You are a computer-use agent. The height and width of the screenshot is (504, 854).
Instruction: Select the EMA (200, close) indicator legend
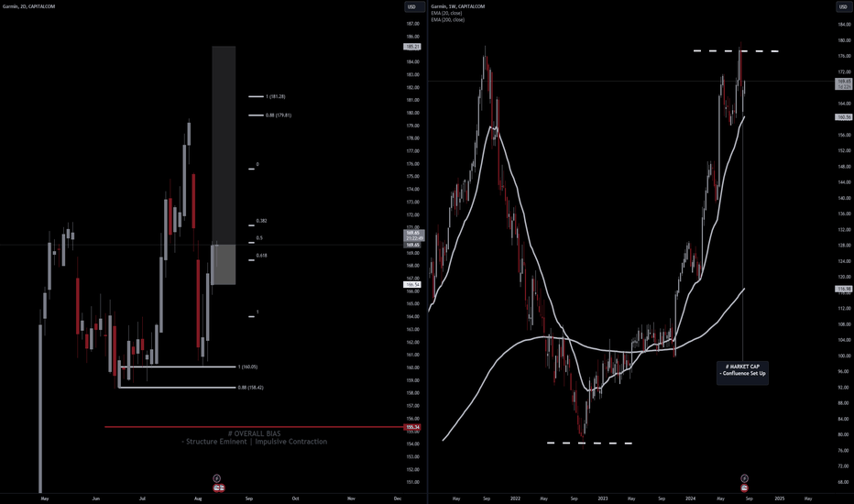[448, 19]
